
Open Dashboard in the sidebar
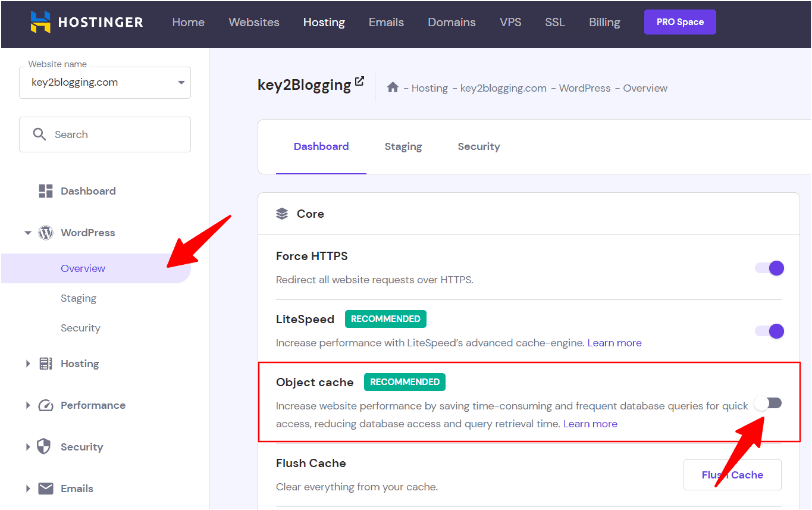(x=88, y=191)
